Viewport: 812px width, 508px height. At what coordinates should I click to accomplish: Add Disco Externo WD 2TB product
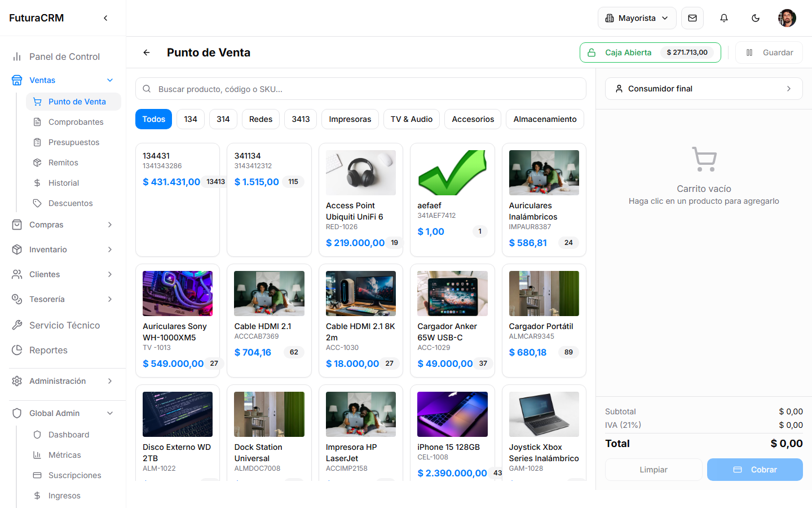pos(178,433)
